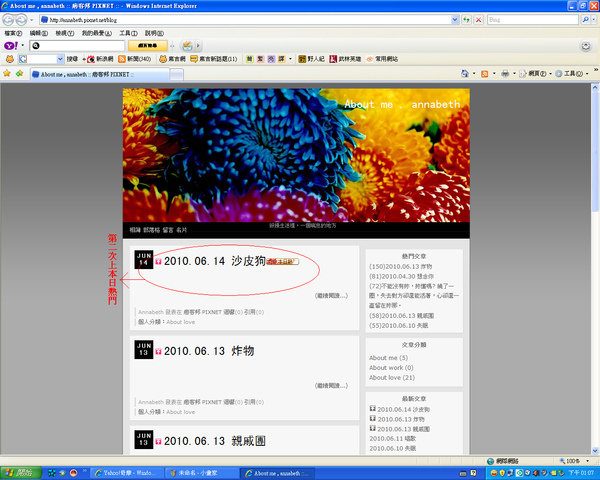Click the page vertical scrollbar thumb

[x=595, y=151]
